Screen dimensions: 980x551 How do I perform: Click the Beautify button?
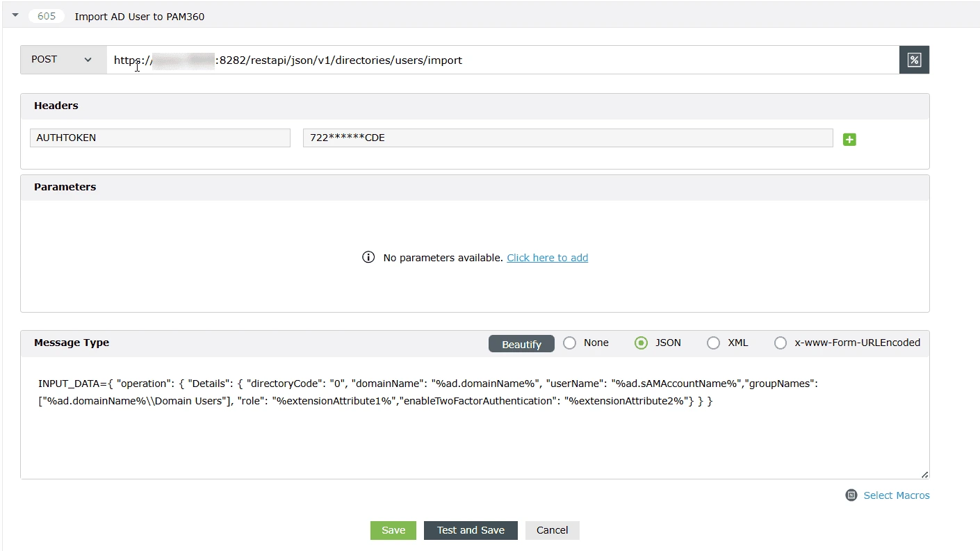coord(521,343)
